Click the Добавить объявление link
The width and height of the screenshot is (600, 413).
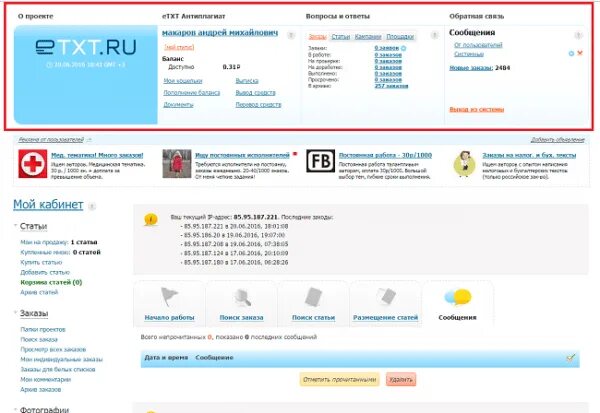pyautogui.click(x=558, y=140)
